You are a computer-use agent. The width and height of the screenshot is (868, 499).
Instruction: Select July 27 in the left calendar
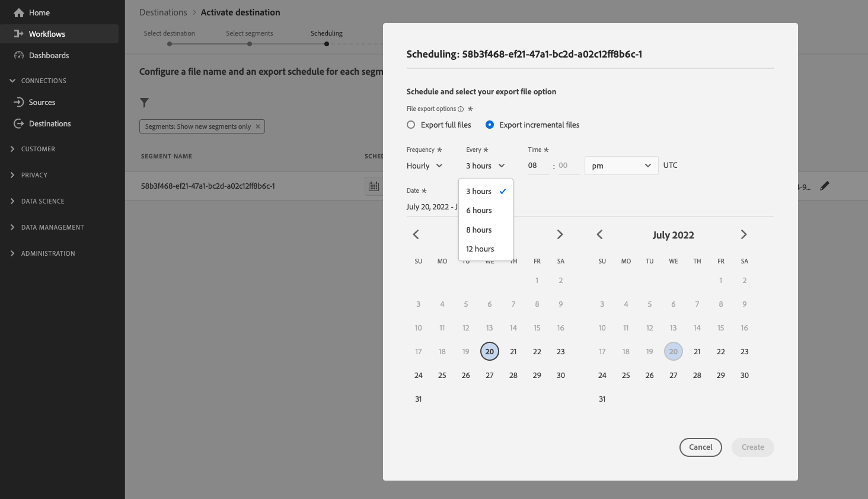pos(490,376)
